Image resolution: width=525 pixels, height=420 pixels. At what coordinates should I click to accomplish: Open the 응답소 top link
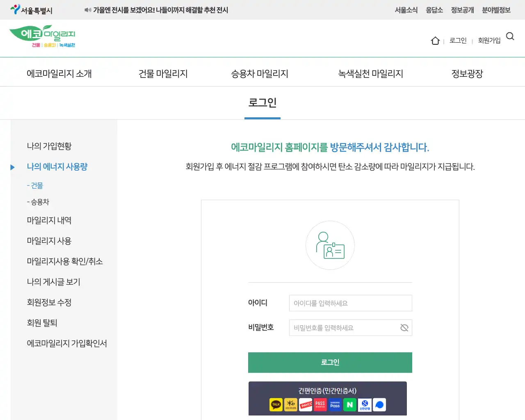[434, 10]
